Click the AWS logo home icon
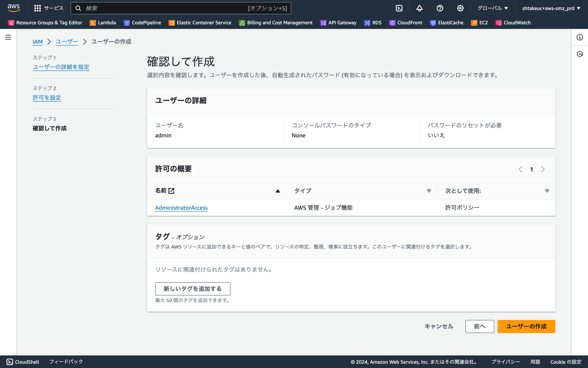Screen dimensions: 588x368 [x=14, y=8]
